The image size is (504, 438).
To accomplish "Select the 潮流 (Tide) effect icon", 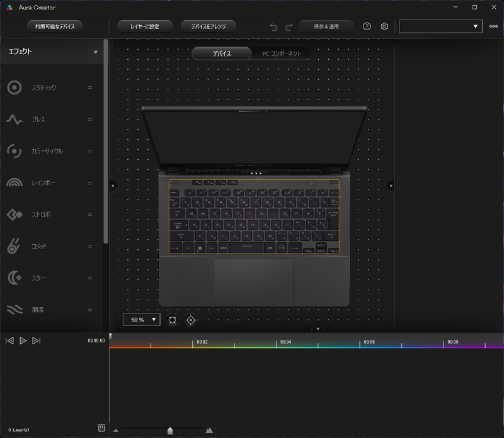I will (14, 310).
